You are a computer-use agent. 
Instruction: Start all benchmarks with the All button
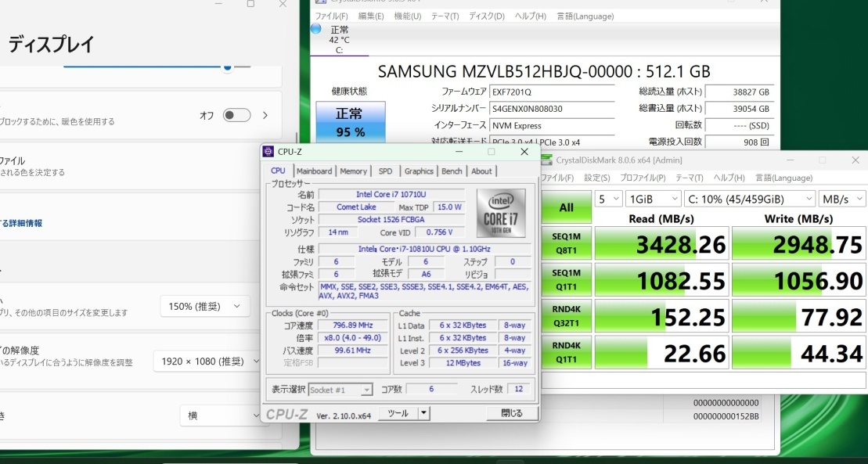566,207
